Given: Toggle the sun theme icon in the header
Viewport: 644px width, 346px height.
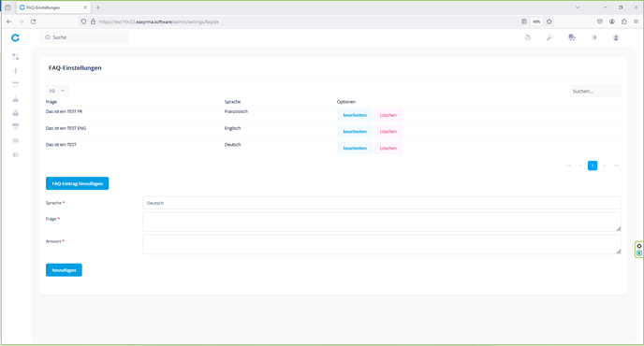Looking at the screenshot, I should (x=593, y=37).
